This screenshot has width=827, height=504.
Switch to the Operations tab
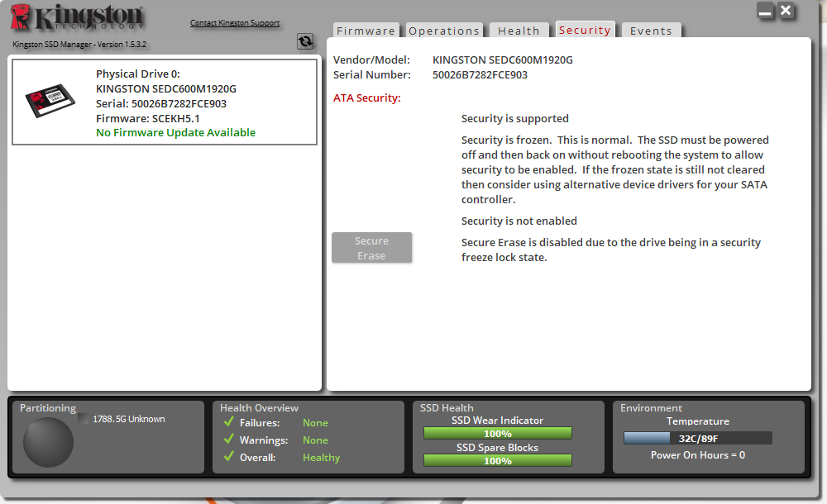[x=444, y=31]
